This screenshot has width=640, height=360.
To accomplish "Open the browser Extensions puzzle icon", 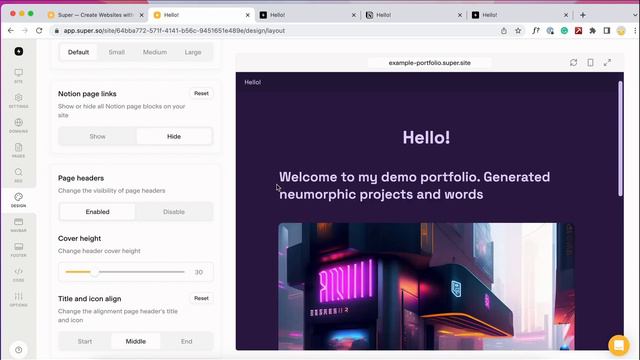I will click(593, 31).
